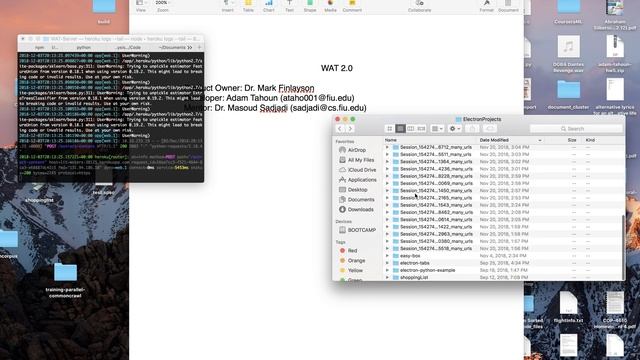
Task: Select BOOTCAMP device in Finder sidebar
Action: pos(362,230)
